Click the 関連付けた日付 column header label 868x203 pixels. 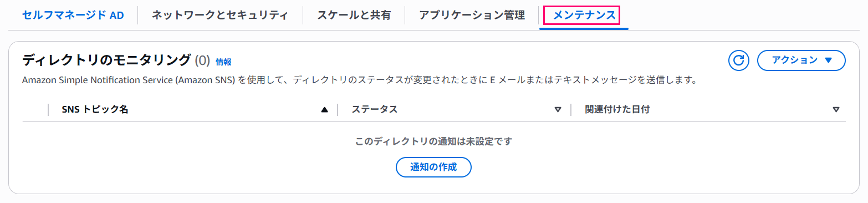(617, 110)
